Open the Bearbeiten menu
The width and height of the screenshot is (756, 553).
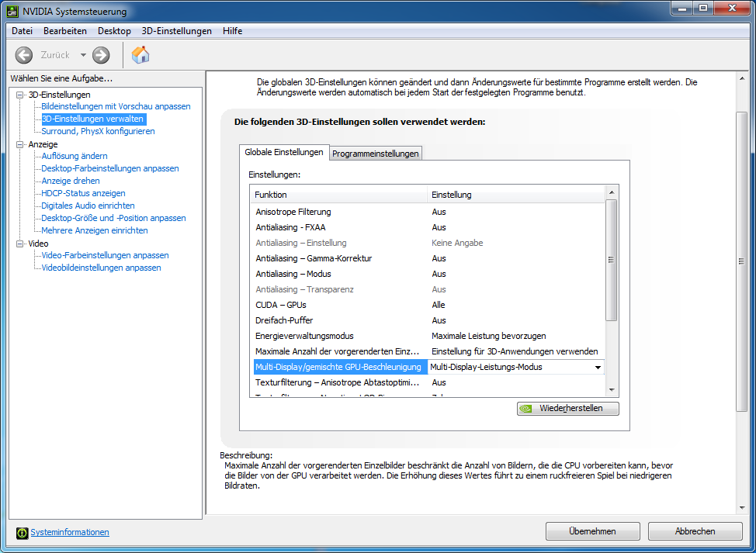point(65,31)
